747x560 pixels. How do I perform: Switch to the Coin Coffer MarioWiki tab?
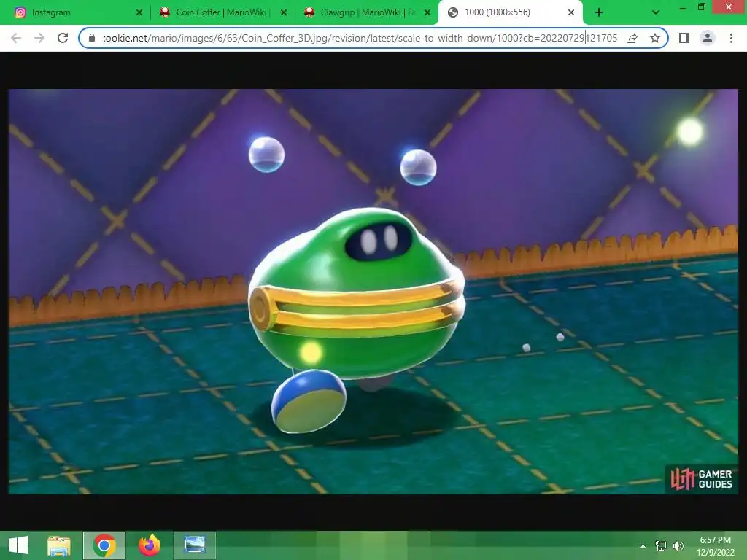220,13
